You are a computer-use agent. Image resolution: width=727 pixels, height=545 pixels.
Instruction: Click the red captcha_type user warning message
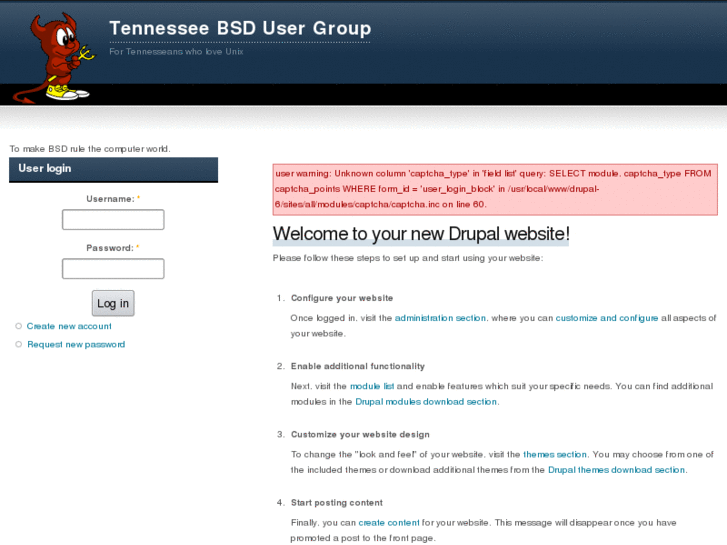[x=495, y=189]
